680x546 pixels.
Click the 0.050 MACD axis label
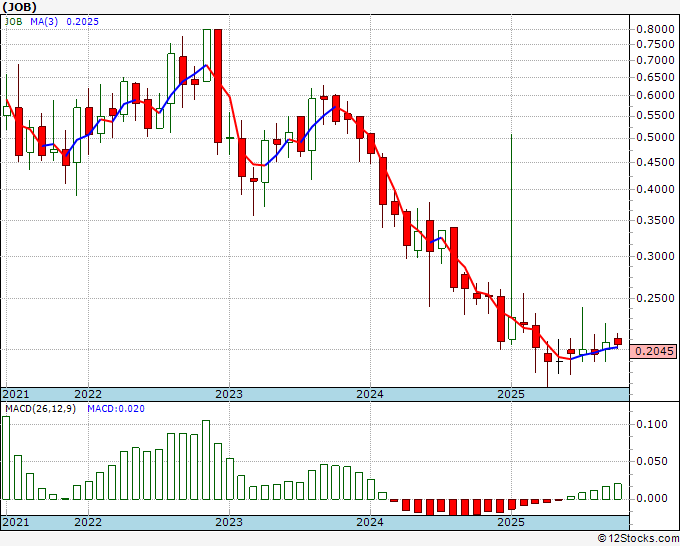click(652, 461)
